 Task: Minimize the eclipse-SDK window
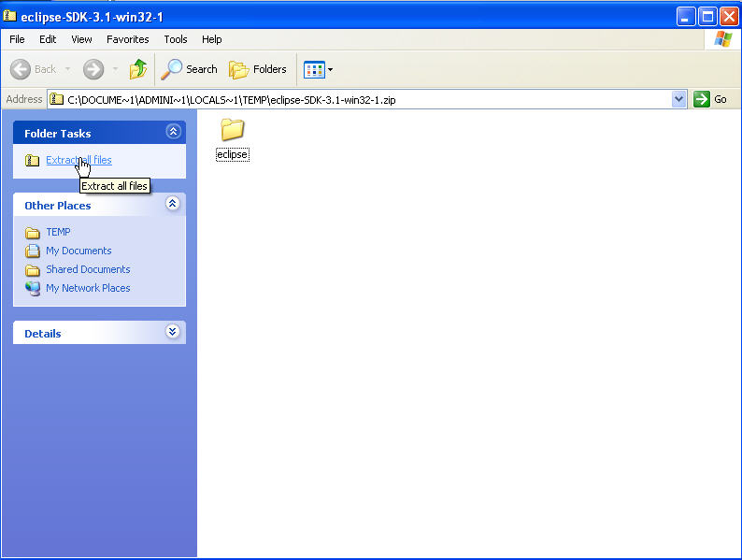tap(686, 17)
